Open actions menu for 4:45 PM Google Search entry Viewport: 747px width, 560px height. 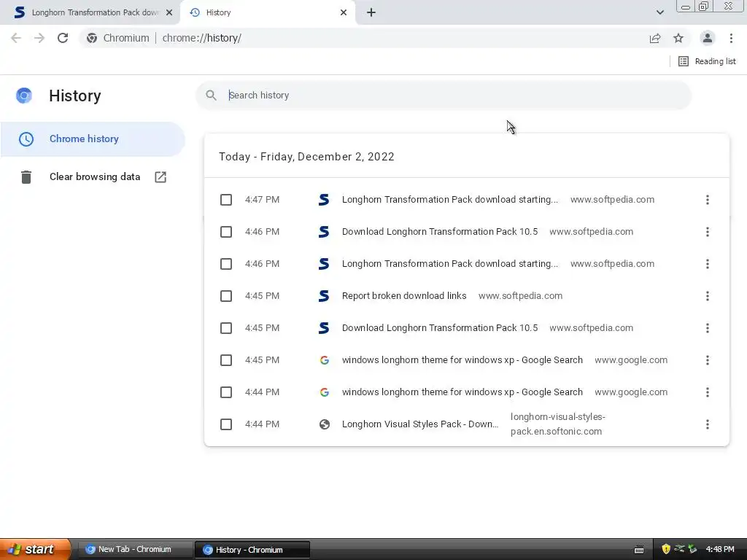coord(708,360)
